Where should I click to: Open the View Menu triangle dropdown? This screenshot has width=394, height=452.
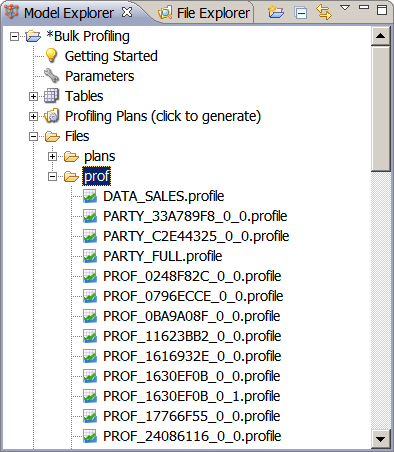click(x=345, y=7)
